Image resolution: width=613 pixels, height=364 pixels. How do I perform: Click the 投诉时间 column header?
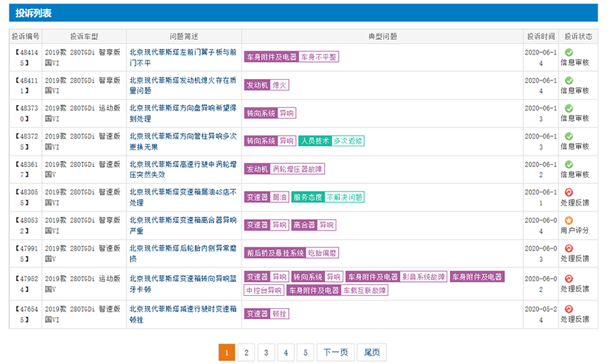point(540,36)
